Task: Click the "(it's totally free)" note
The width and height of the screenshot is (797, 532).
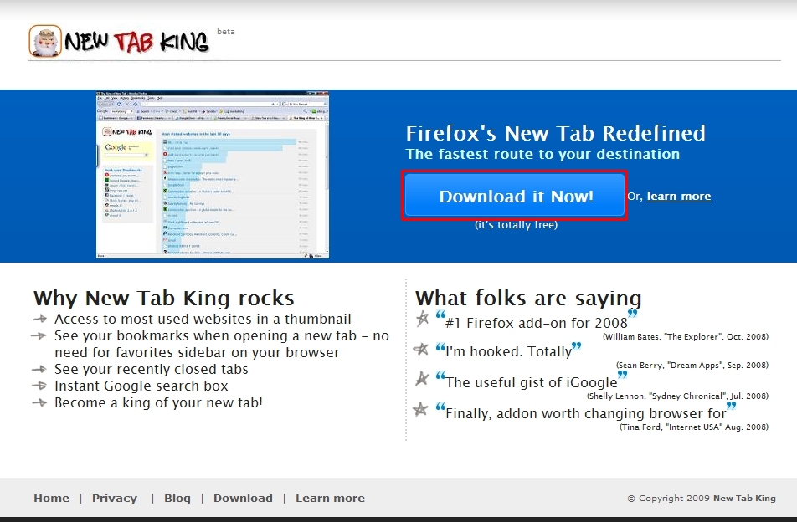Action: pyautogui.click(x=516, y=224)
